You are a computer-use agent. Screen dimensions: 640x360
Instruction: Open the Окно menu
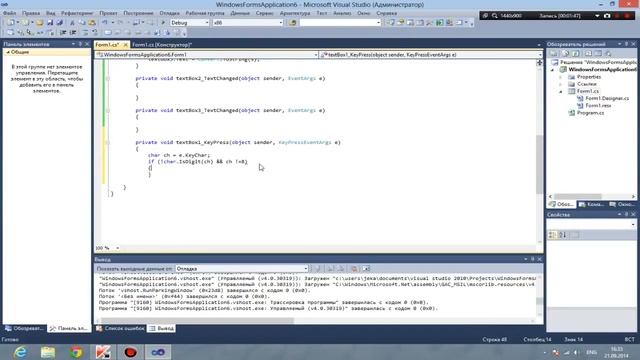(363, 13)
